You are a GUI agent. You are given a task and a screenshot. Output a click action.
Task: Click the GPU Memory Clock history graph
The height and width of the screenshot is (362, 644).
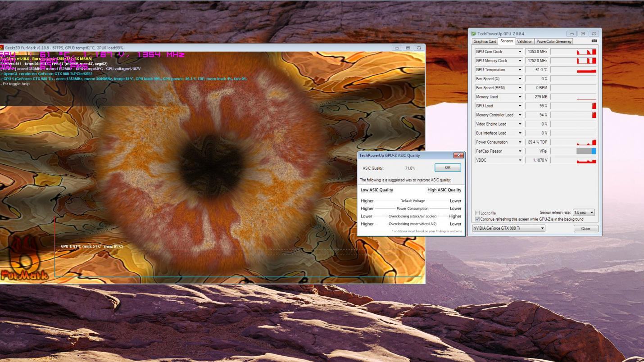tap(573, 61)
